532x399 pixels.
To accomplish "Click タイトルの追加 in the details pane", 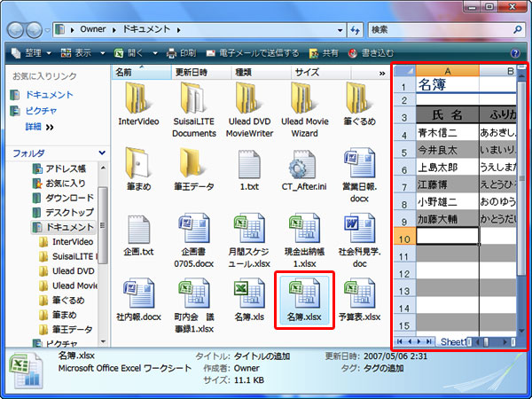I will [262, 356].
